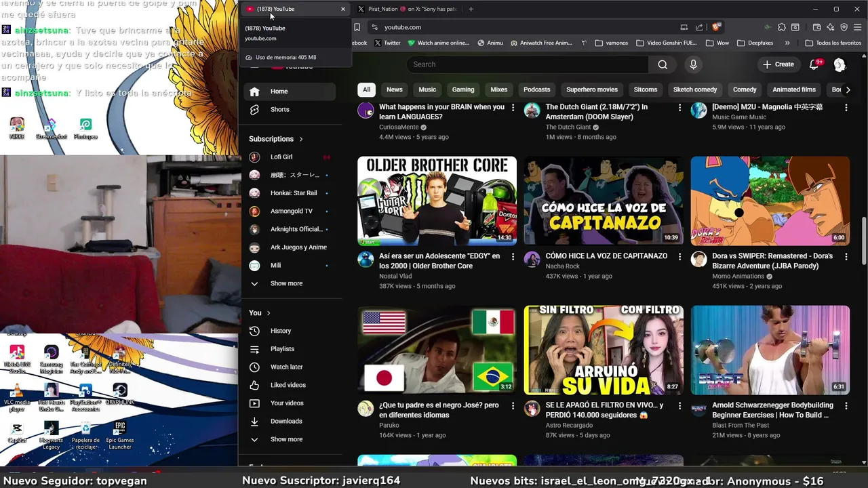868x488 pixels.
Task: Select the Podcasts filter chip
Action: click(x=536, y=89)
